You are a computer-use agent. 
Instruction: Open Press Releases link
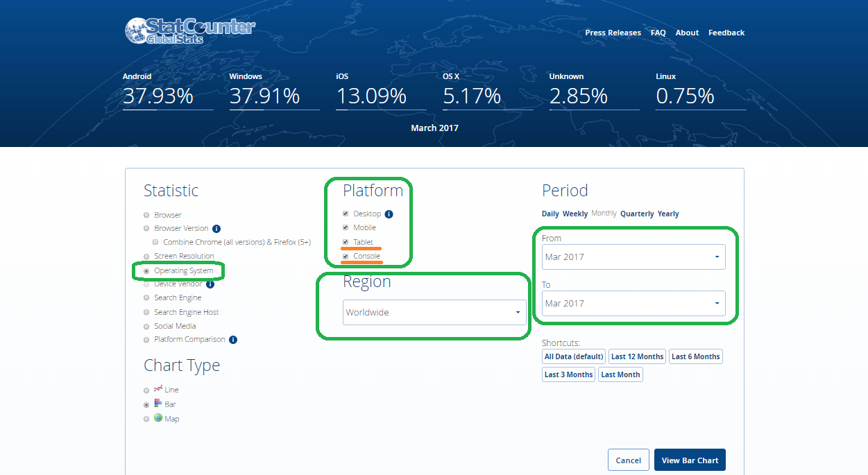613,33
